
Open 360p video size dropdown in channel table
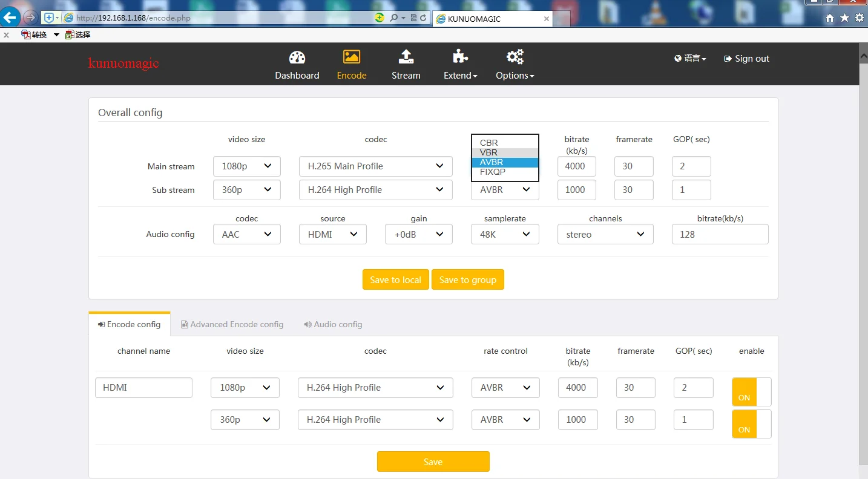pos(245,420)
